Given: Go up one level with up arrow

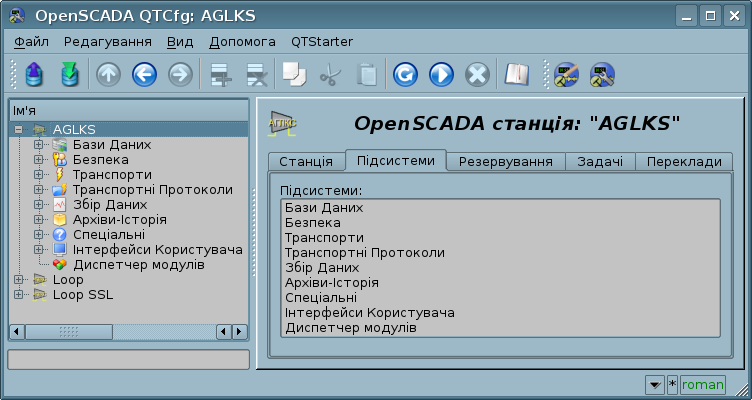Looking at the screenshot, I should click(108, 74).
